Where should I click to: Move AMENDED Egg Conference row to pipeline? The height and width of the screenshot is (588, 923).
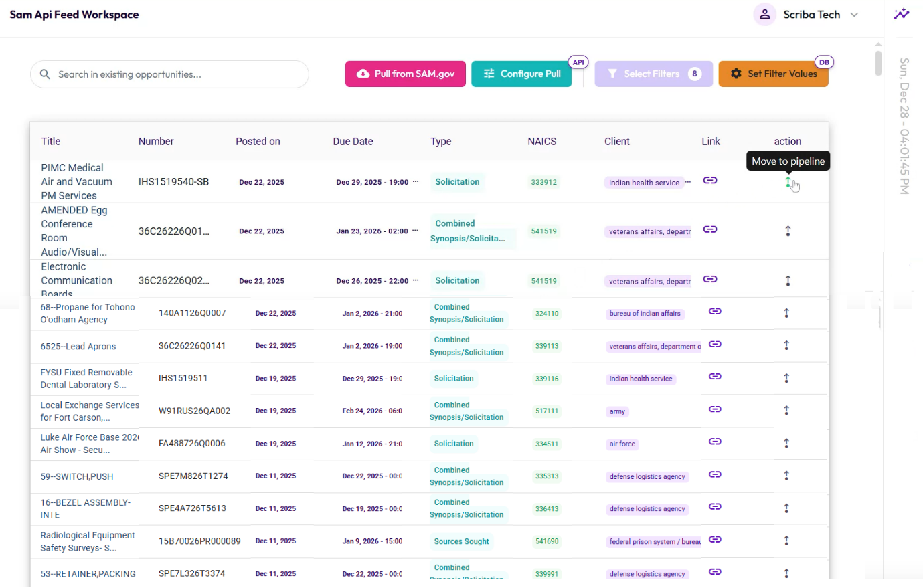(788, 231)
